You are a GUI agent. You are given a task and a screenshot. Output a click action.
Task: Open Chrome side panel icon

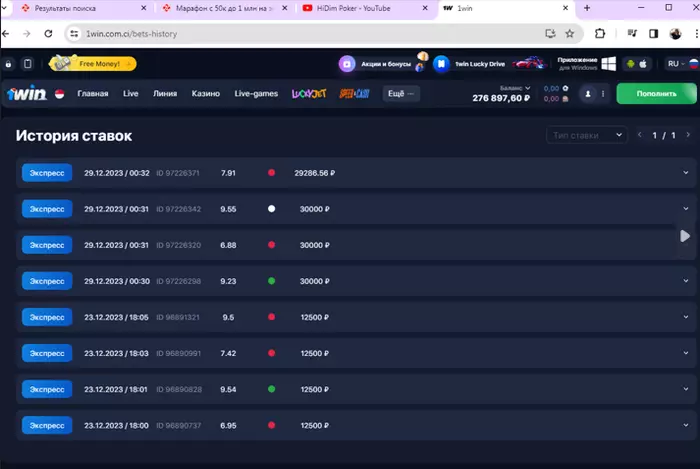[654, 34]
